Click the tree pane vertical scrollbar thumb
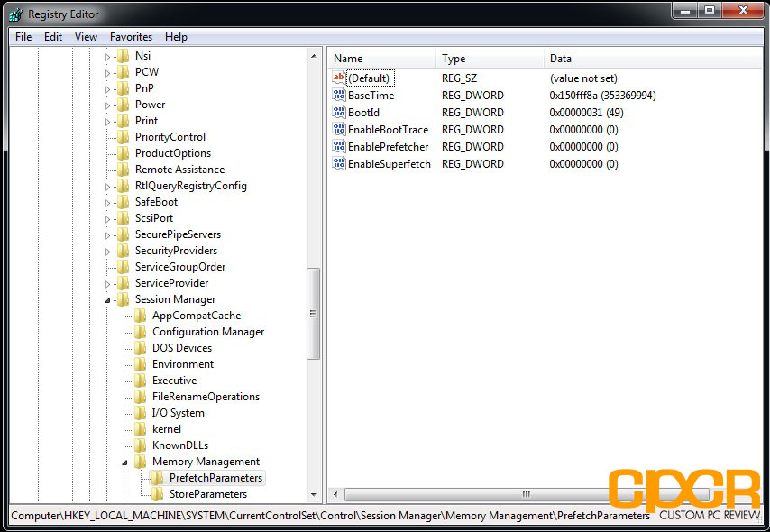 coord(313,314)
